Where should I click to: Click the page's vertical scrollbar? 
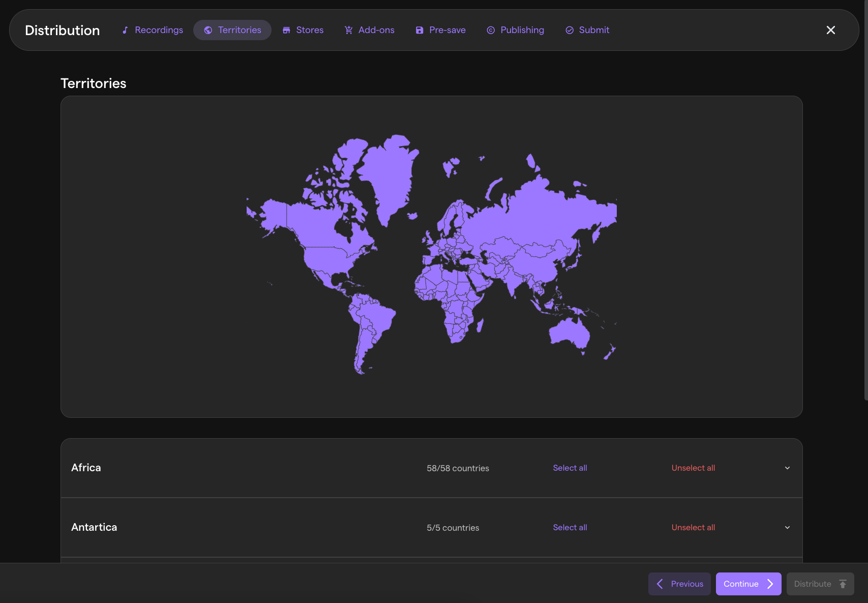click(866, 199)
